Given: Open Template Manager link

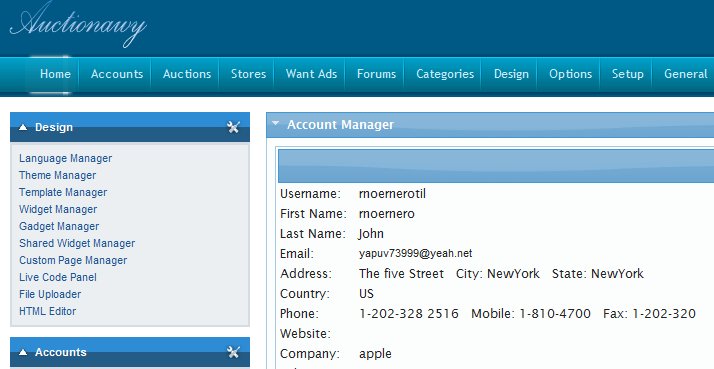Looking at the screenshot, I should (63, 192).
